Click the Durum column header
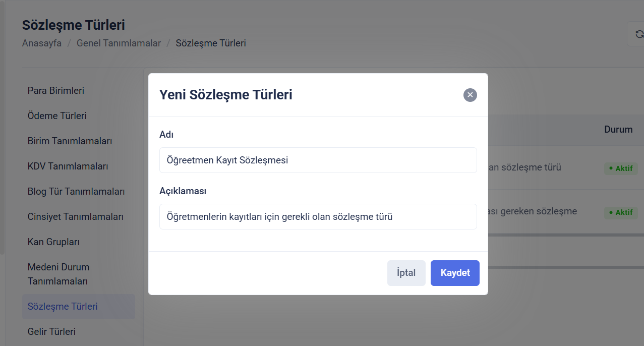This screenshot has height=346, width=644. [618, 130]
